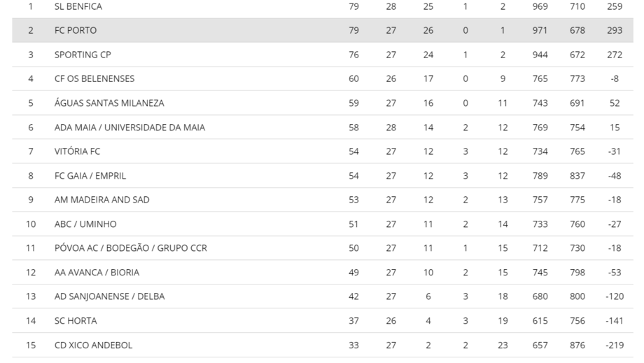Click Águas Santas Milaneza team name
The width and height of the screenshot is (644, 363).
tap(109, 103)
